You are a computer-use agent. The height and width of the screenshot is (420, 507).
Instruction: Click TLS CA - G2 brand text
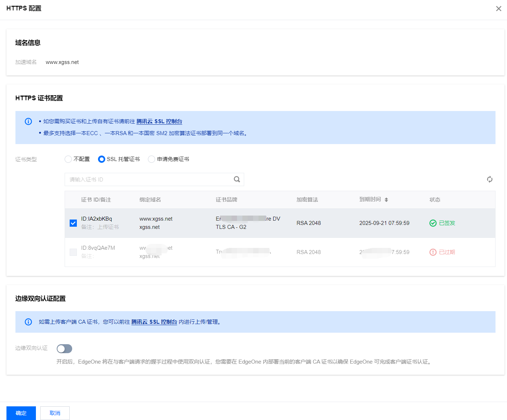[x=231, y=227]
